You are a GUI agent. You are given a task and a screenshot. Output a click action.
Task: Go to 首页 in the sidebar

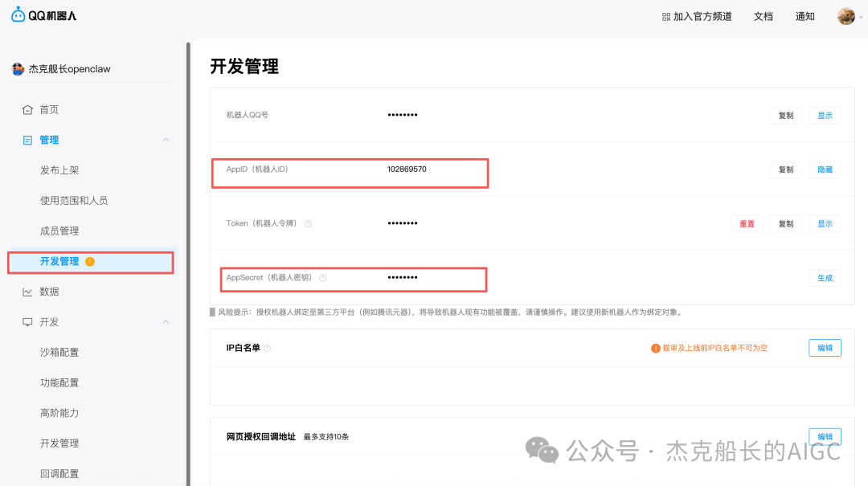(x=49, y=109)
